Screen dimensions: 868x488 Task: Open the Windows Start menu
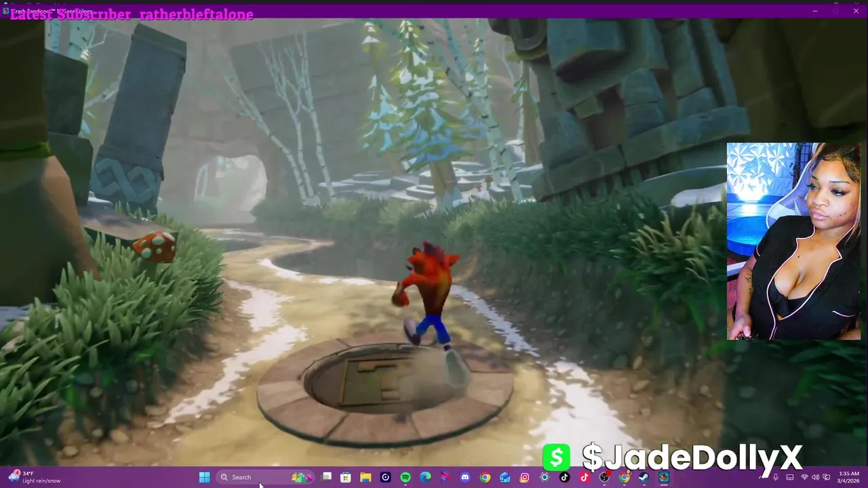[204, 477]
